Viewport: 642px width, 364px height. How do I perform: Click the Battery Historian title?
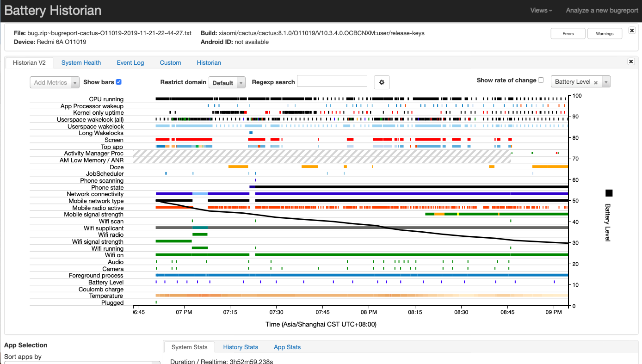53,11
